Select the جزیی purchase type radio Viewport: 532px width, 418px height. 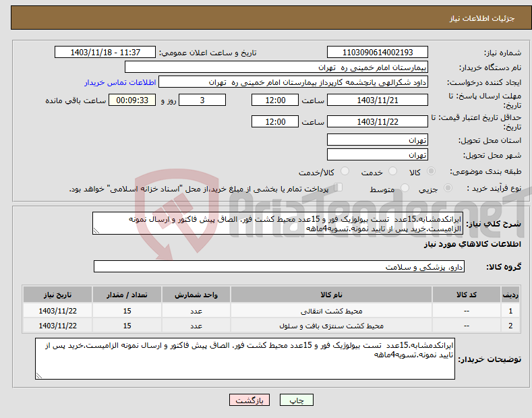pos(448,187)
